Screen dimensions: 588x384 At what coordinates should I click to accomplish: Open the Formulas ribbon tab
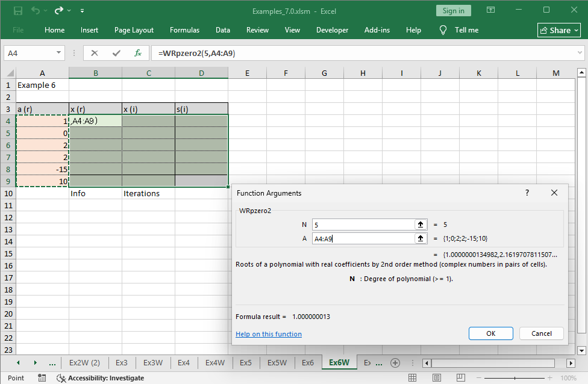[x=184, y=30]
